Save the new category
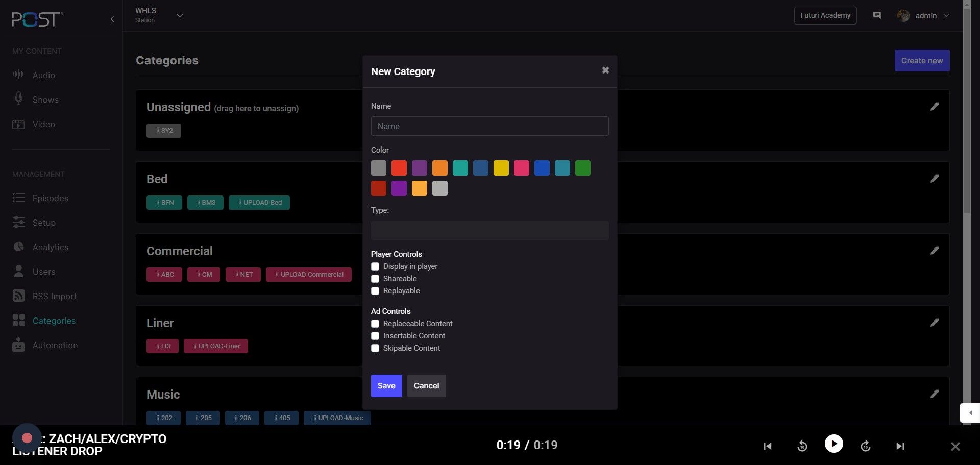This screenshot has height=465, width=980. coord(386,386)
